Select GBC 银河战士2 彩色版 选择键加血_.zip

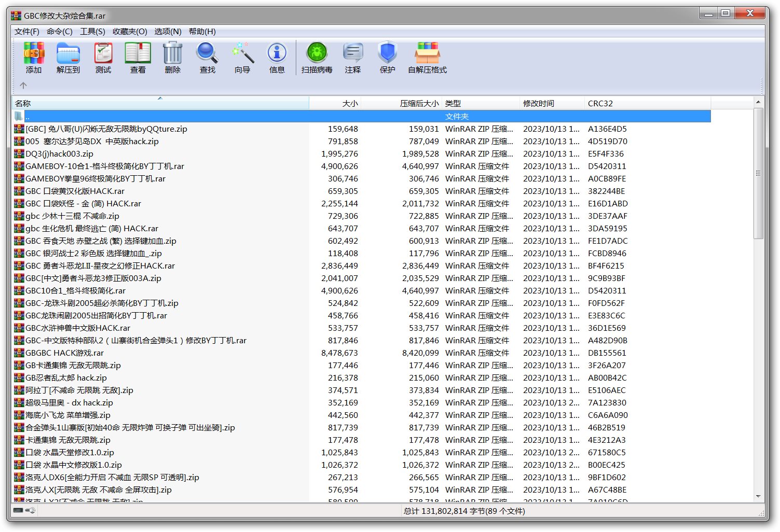coord(93,253)
